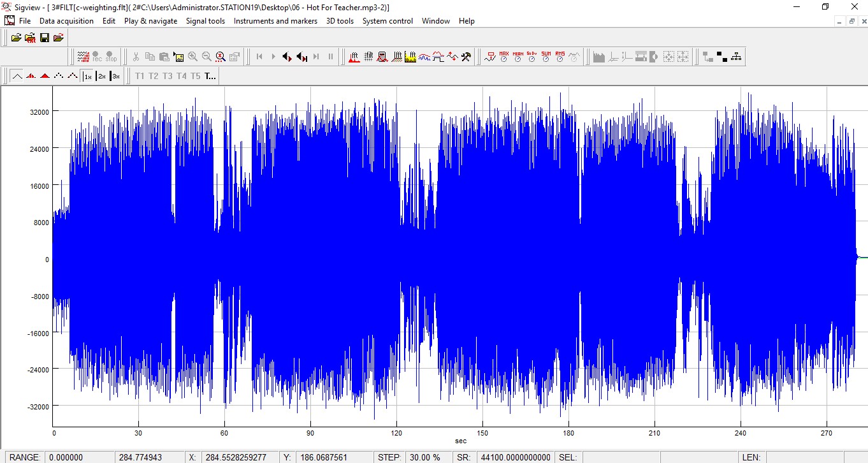The width and height of the screenshot is (868, 463).
Task: Skip to signal end playback control
Action: pyautogui.click(x=316, y=57)
